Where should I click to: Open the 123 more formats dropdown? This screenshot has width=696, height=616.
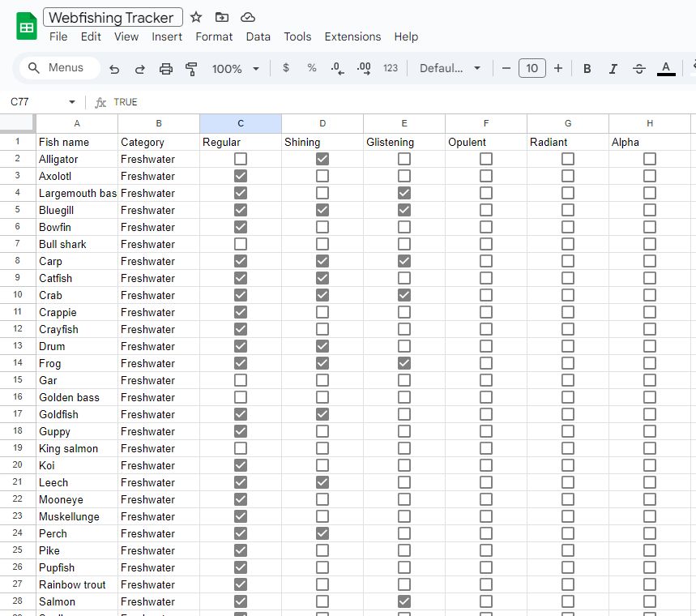[x=391, y=68]
